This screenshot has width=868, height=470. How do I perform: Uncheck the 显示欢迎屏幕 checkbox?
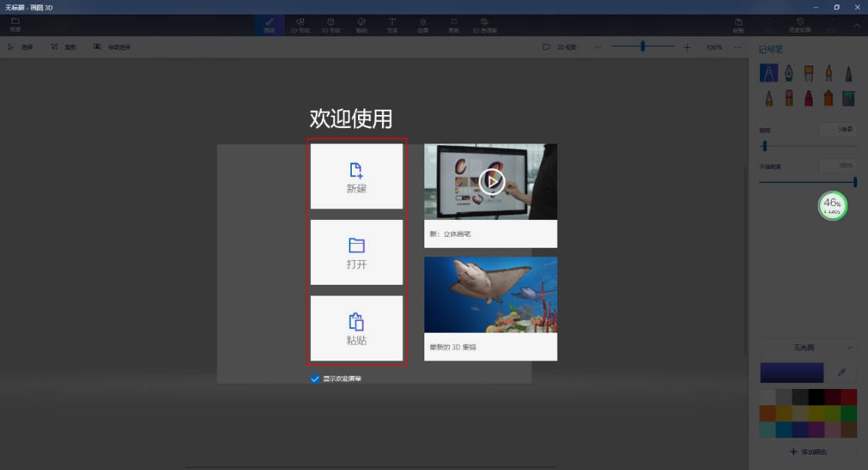click(315, 379)
